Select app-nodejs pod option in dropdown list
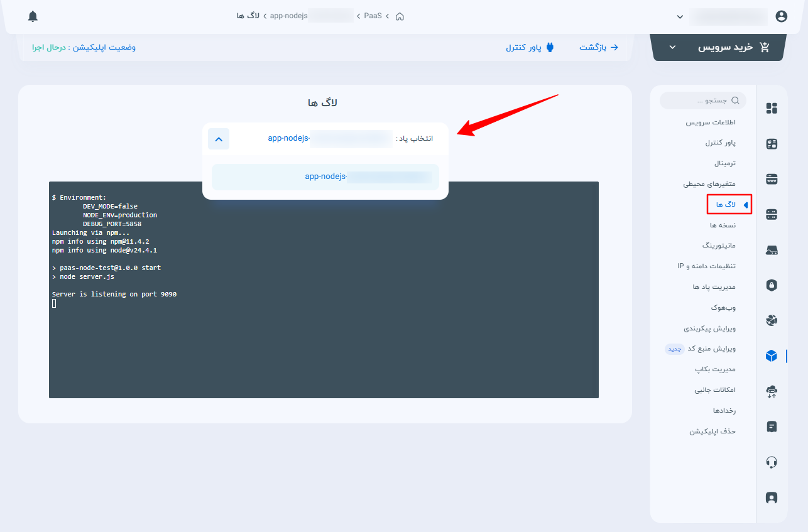Screen dimensions: 808x532 [325, 177]
